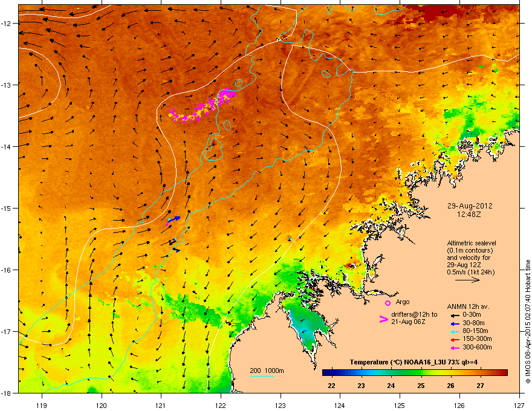Click the cyan 200 1000m depth contour line sample
The image size is (532, 411).
(x=262, y=376)
